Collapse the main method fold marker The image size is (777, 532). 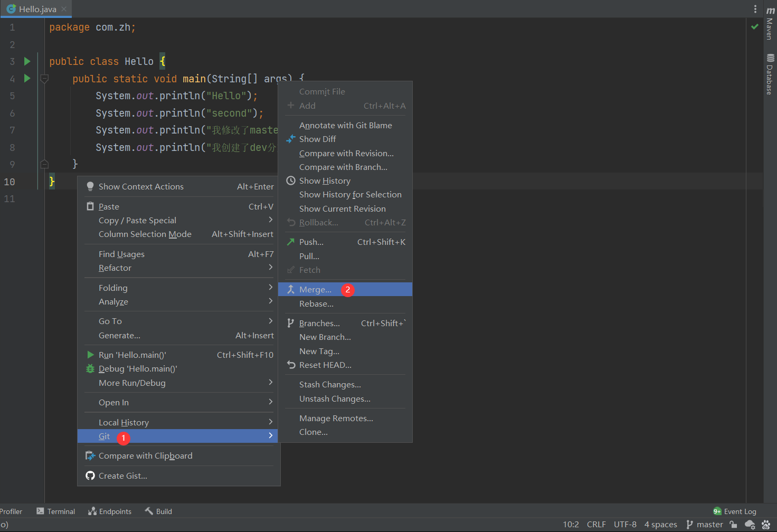click(44, 79)
